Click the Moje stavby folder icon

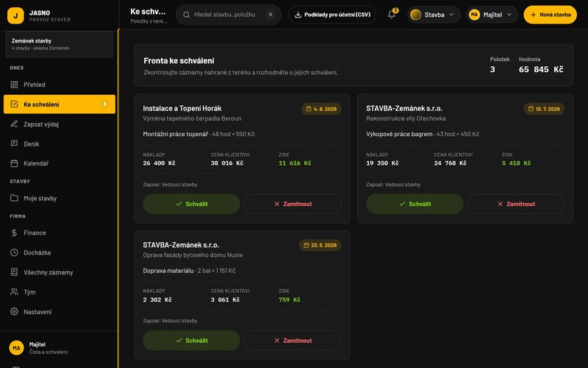[x=14, y=198]
